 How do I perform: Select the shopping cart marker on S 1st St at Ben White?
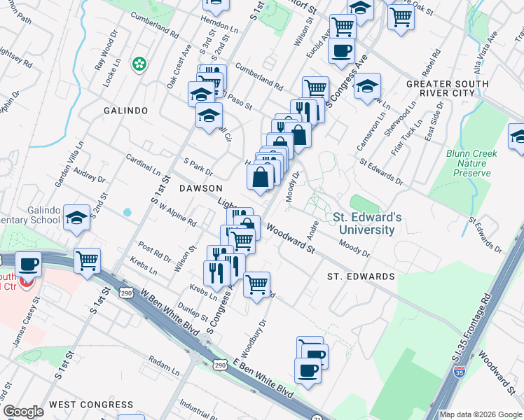tap(88, 262)
